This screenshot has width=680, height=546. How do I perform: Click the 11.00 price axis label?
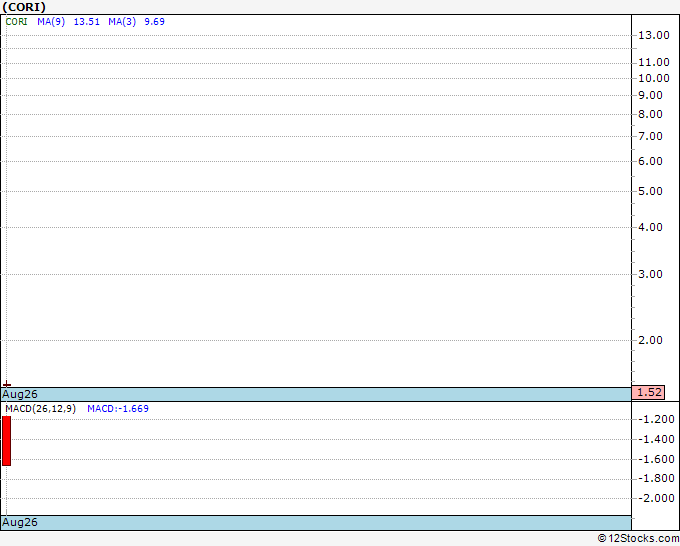(x=654, y=63)
